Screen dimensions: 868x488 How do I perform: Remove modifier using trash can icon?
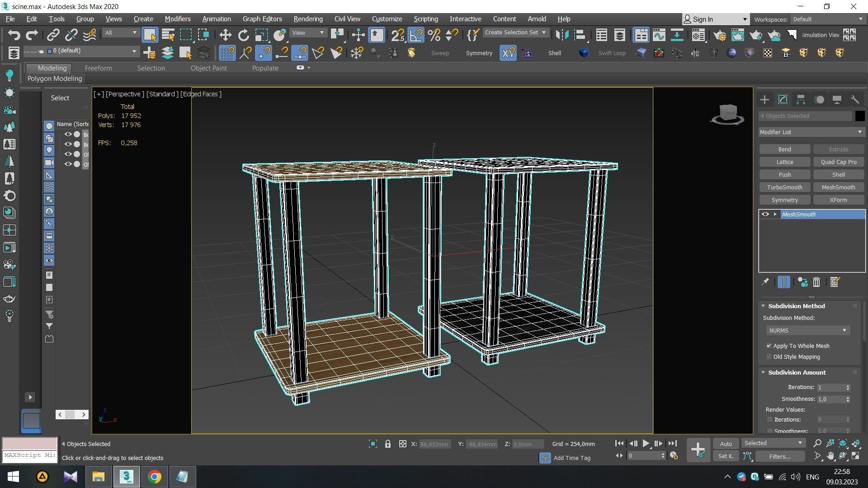(816, 282)
